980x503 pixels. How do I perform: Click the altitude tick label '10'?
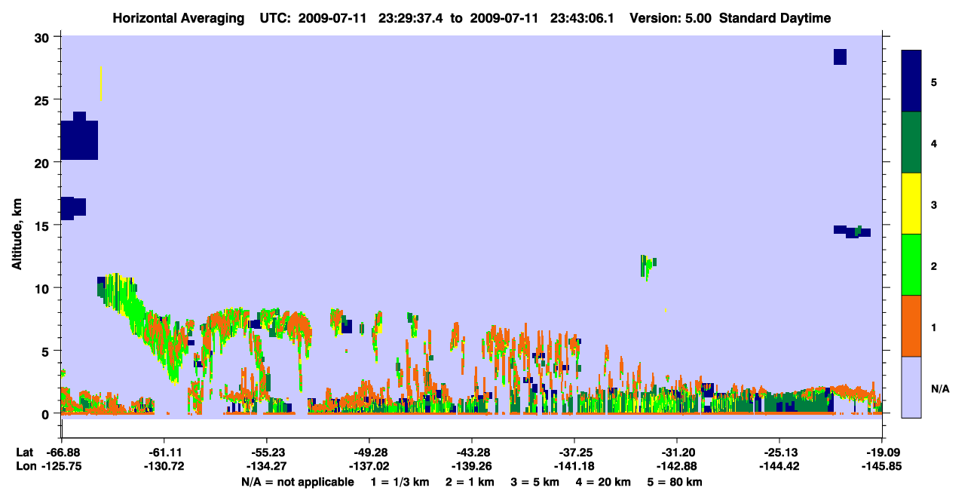pos(44,288)
